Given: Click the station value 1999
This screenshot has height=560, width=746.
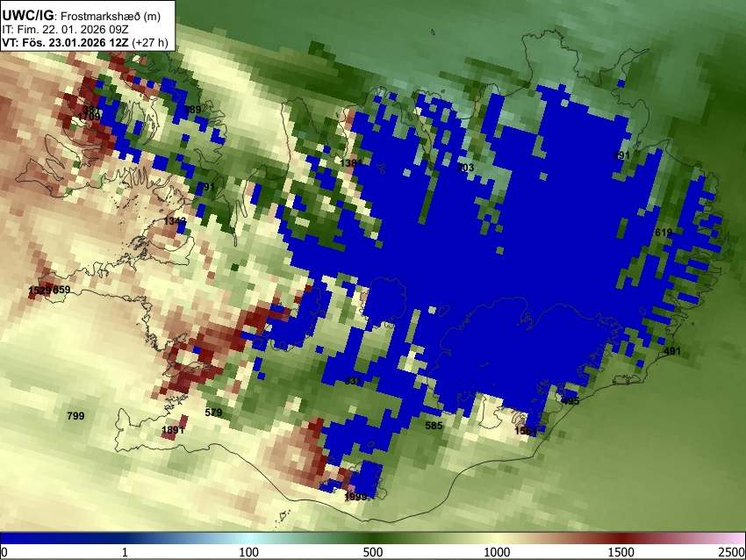Looking at the screenshot, I should coord(355,497).
